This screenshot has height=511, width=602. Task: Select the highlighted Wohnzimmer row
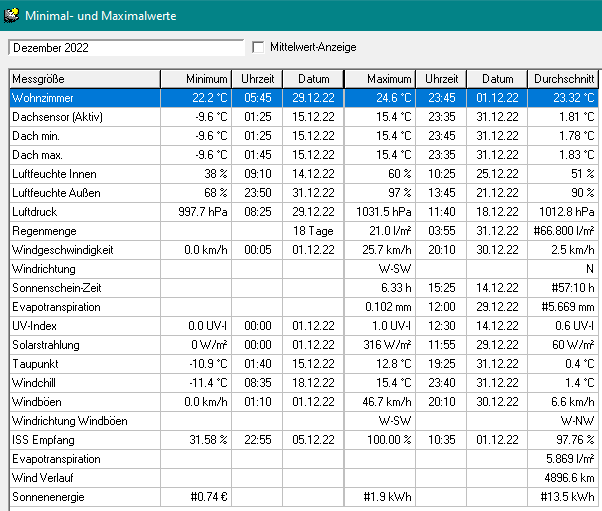point(84,98)
